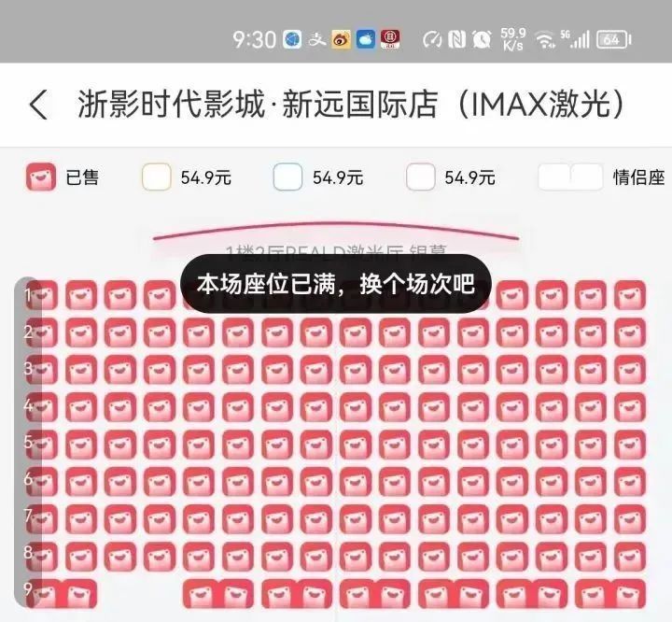Select the sold seat legend icon 已售
This screenshot has width=672, height=622.
pos(41,177)
